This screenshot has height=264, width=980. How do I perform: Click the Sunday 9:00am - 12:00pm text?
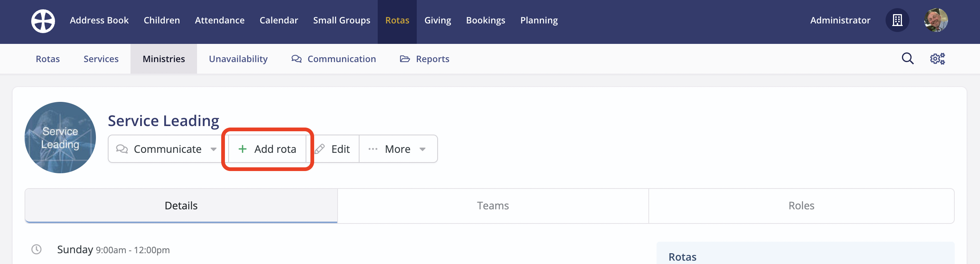point(113,249)
